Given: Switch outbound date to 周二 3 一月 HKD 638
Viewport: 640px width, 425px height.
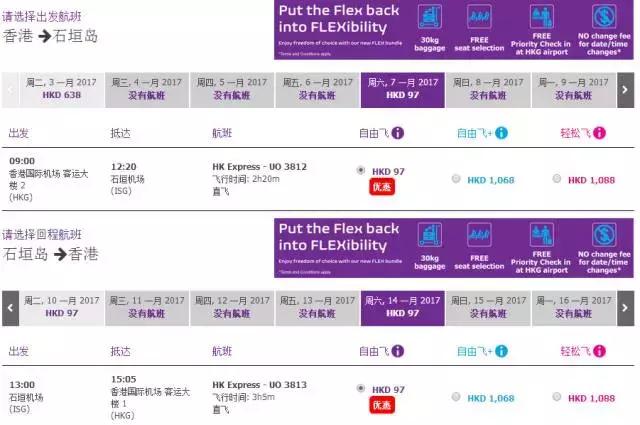Looking at the screenshot, I should click(x=60, y=90).
